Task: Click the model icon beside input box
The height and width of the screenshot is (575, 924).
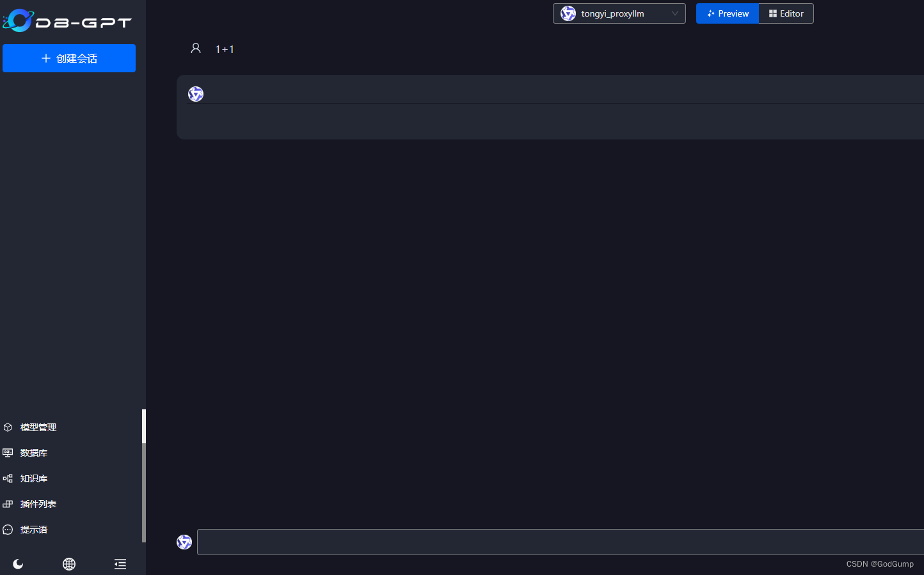Action: [x=184, y=542]
